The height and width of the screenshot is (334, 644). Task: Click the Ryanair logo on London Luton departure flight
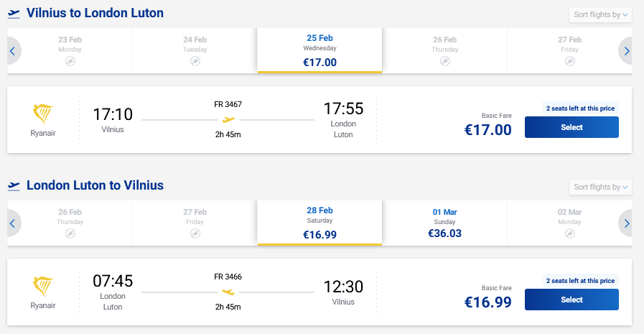[44, 286]
